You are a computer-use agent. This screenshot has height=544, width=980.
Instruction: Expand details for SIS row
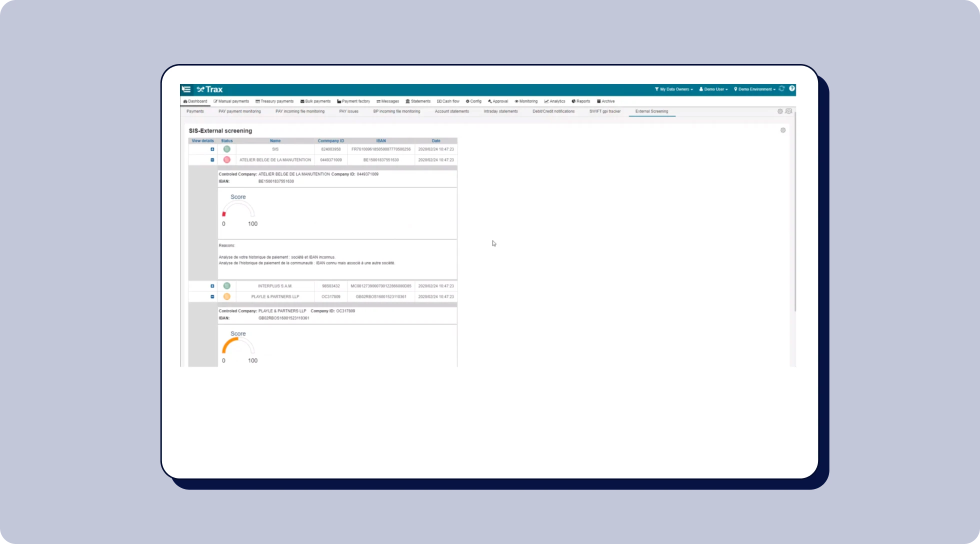(x=212, y=149)
